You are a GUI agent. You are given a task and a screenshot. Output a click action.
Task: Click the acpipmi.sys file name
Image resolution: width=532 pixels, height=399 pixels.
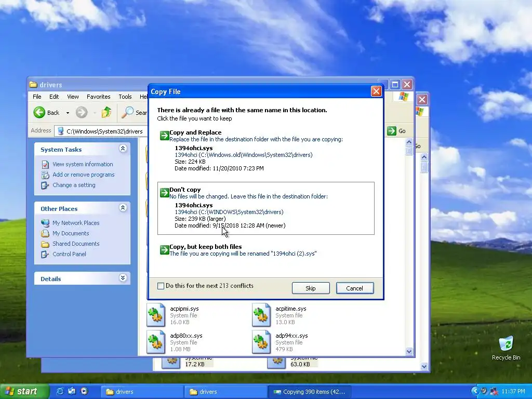pos(184,309)
